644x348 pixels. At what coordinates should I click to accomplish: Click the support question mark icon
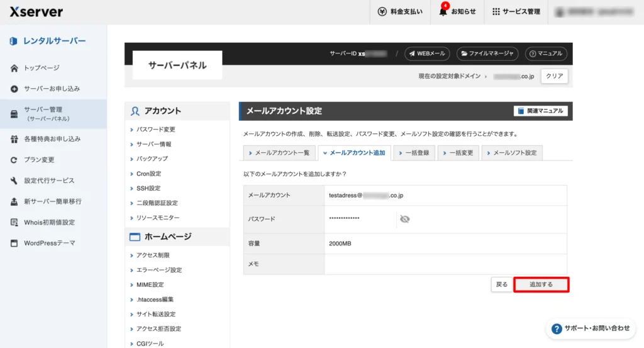556,328
